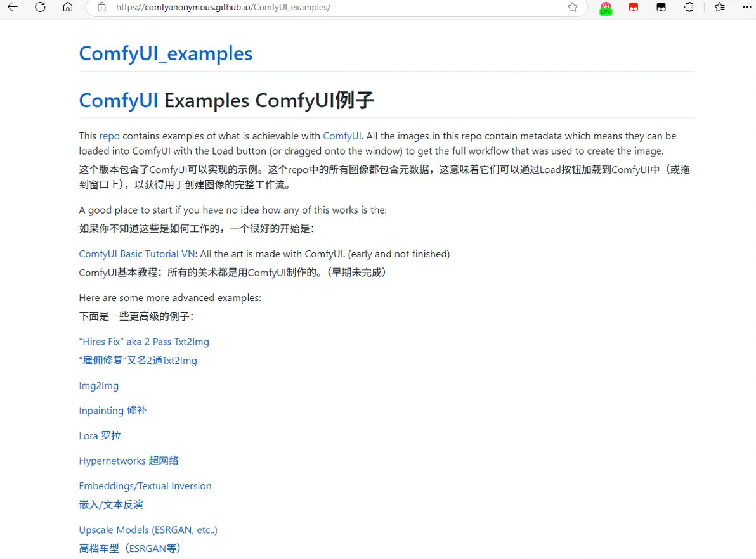View site information lock icon
This screenshot has height=559, width=756.
[101, 7]
